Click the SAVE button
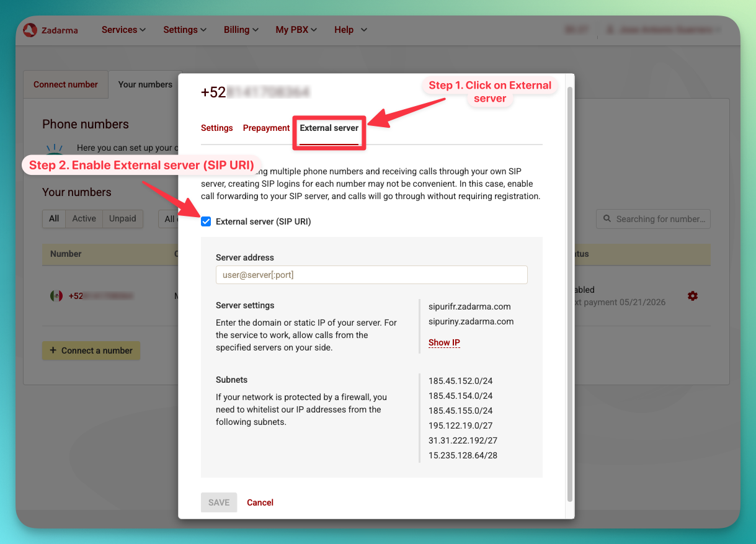The width and height of the screenshot is (756, 544). (x=218, y=502)
